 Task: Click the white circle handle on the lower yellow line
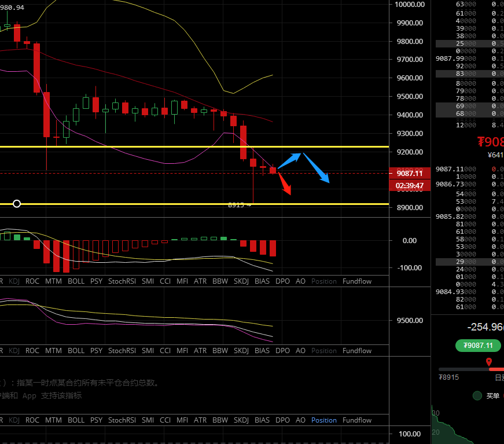tap(17, 204)
